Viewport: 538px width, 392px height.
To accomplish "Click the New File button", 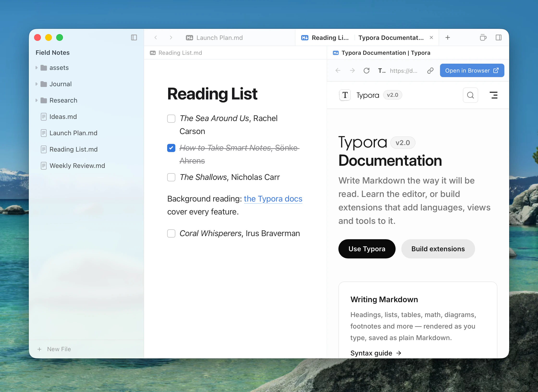I will [54, 349].
